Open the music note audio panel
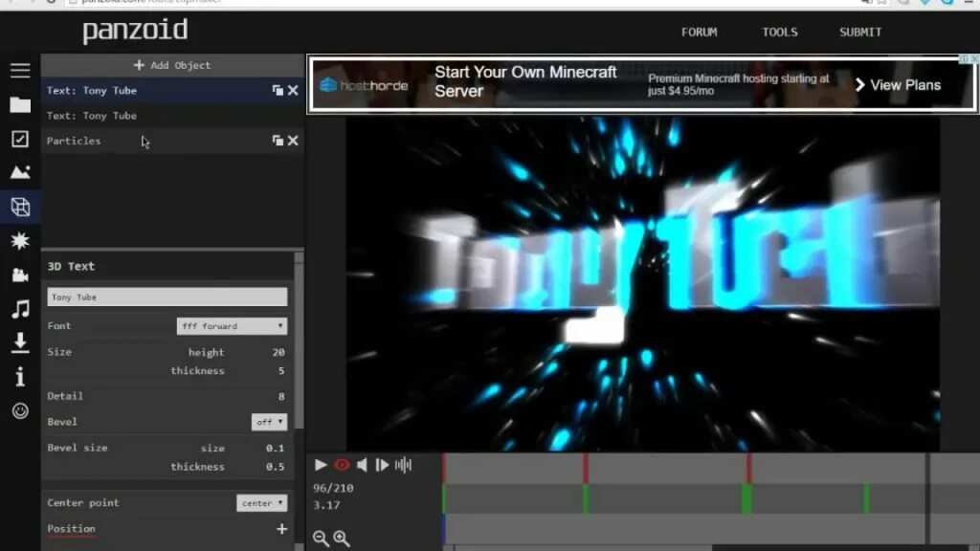 pos(20,309)
